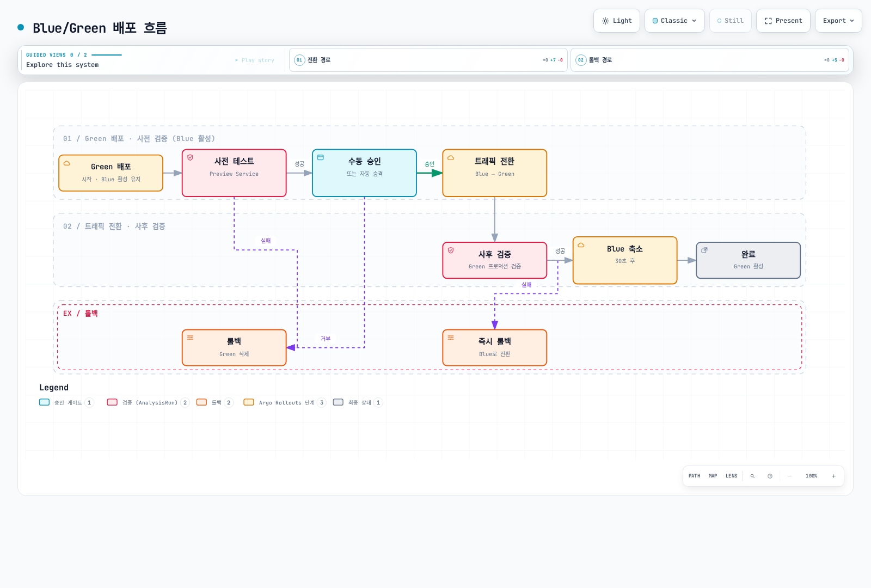The image size is (871, 588).
Task: Toggle the Light theme button
Action: pyautogui.click(x=617, y=21)
